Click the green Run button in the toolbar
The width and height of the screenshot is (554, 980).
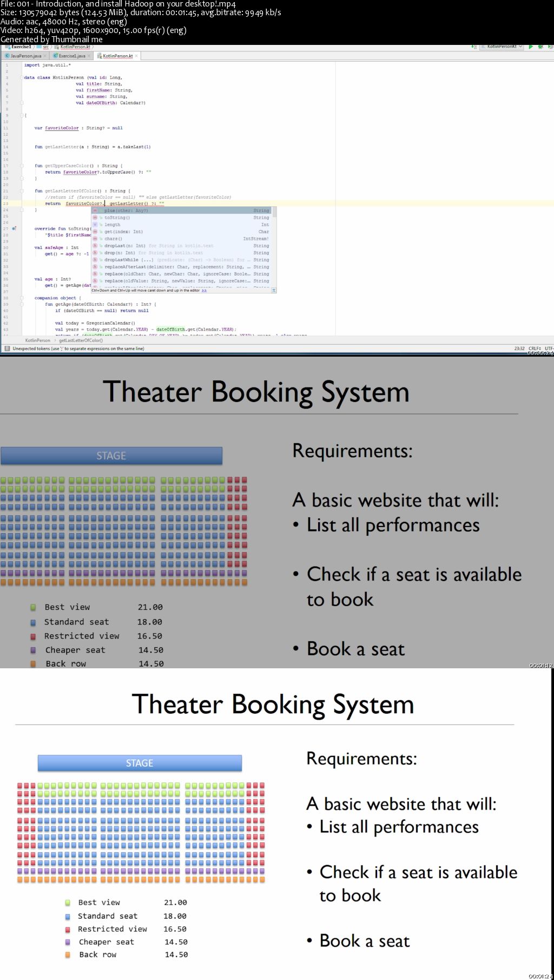pyautogui.click(x=531, y=47)
